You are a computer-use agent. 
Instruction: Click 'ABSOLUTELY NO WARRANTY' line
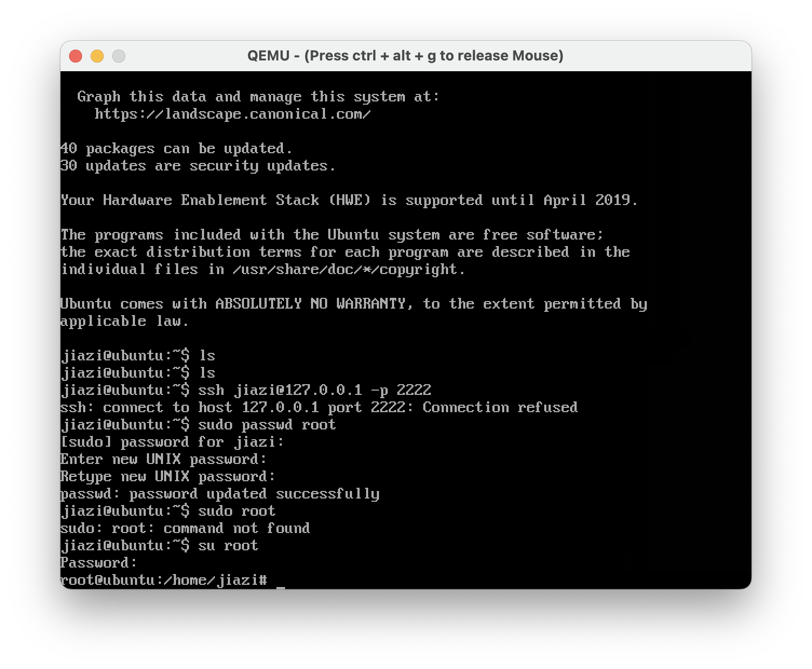click(354, 304)
